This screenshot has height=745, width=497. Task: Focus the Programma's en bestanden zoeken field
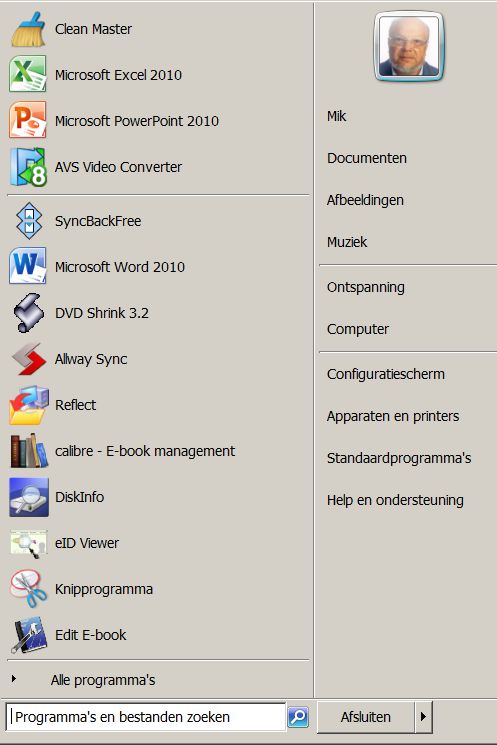[146, 716]
